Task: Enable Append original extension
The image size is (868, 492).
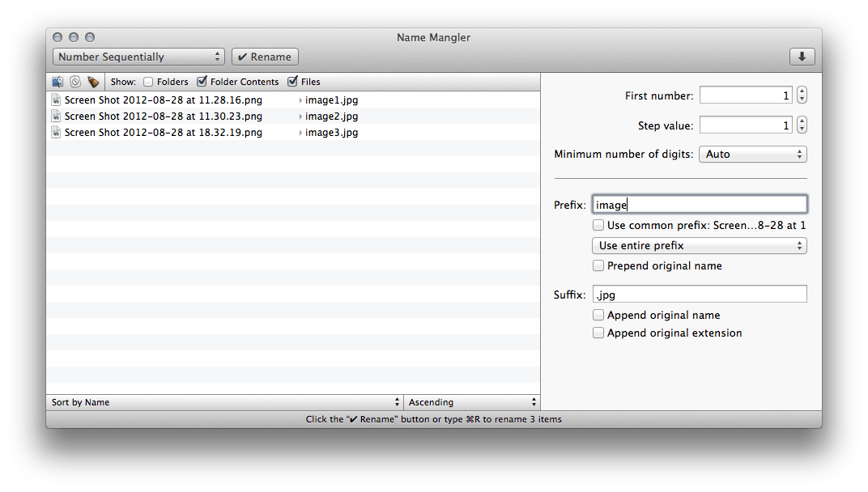Action: 598,333
